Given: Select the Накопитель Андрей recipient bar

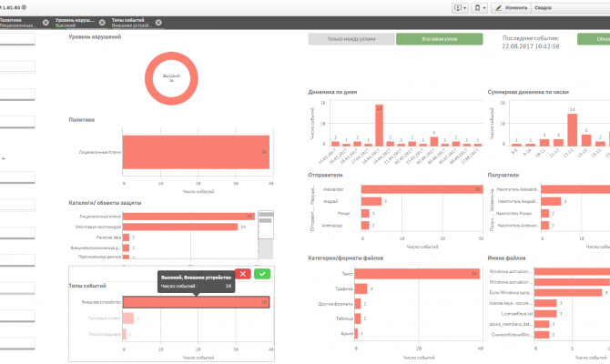Looking at the screenshot, I should [551, 201].
